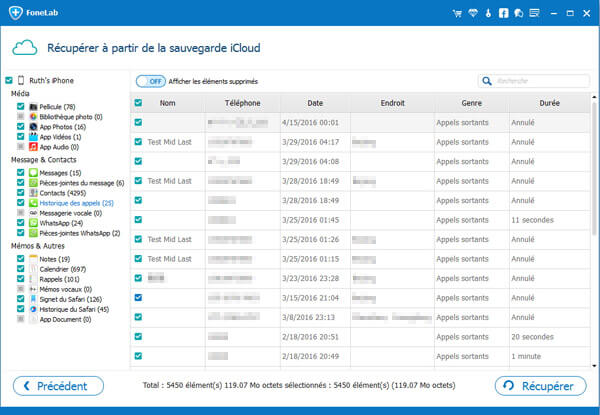Sort by the Genre column header
The image size is (600, 415).
(472, 103)
